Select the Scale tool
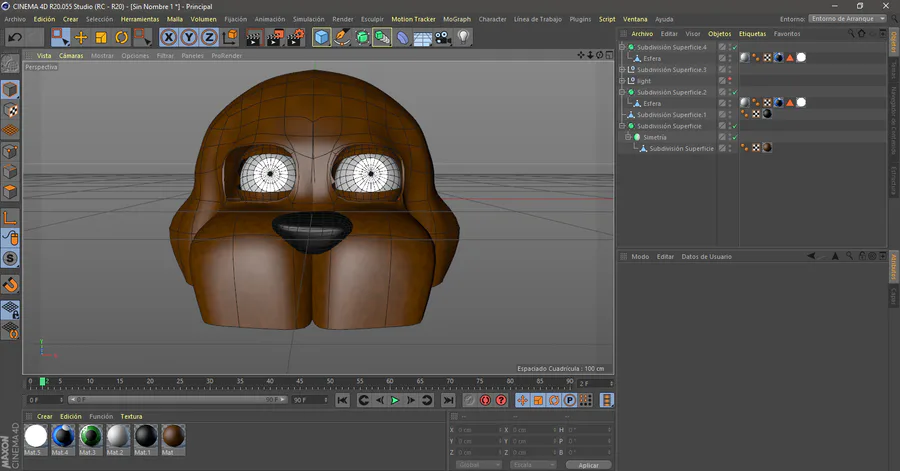Viewport: 900px width, 471px height. (x=101, y=37)
